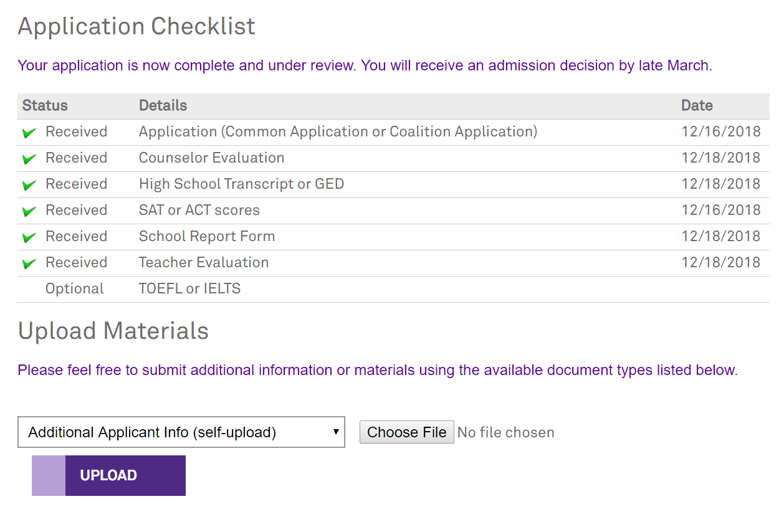Click the Date column header
This screenshot has width=779, height=532.
click(x=697, y=106)
